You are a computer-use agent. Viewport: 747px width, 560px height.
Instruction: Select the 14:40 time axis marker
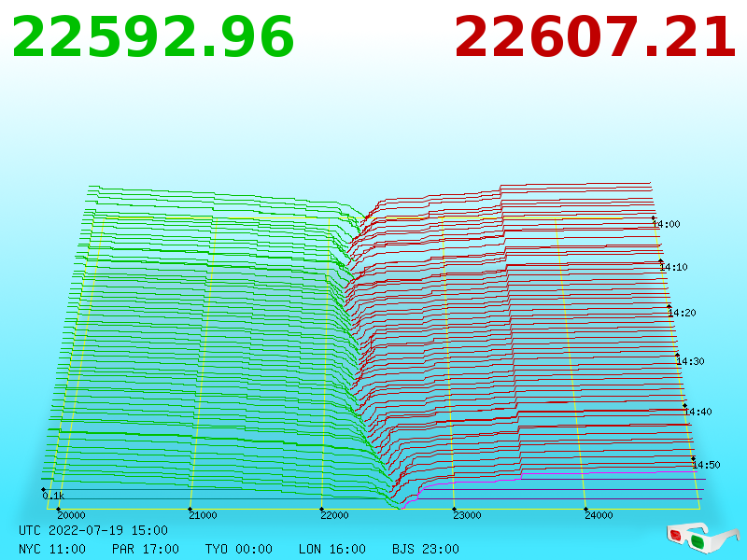698,412
